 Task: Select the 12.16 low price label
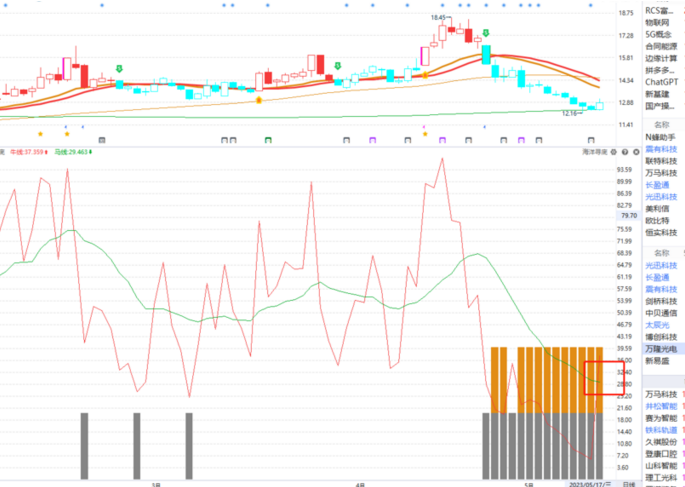pyautogui.click(x=571, y=114)
